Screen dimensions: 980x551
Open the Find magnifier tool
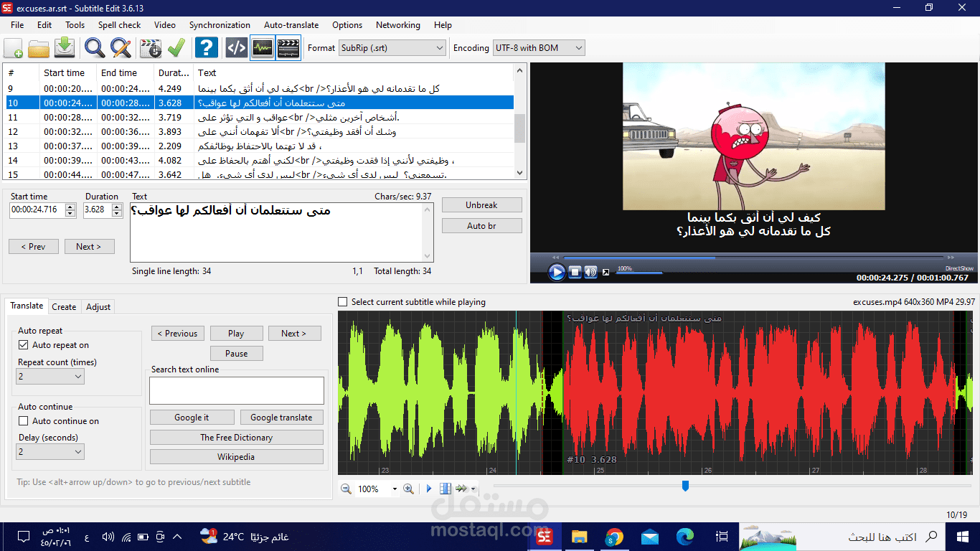[x=95, y=48]
